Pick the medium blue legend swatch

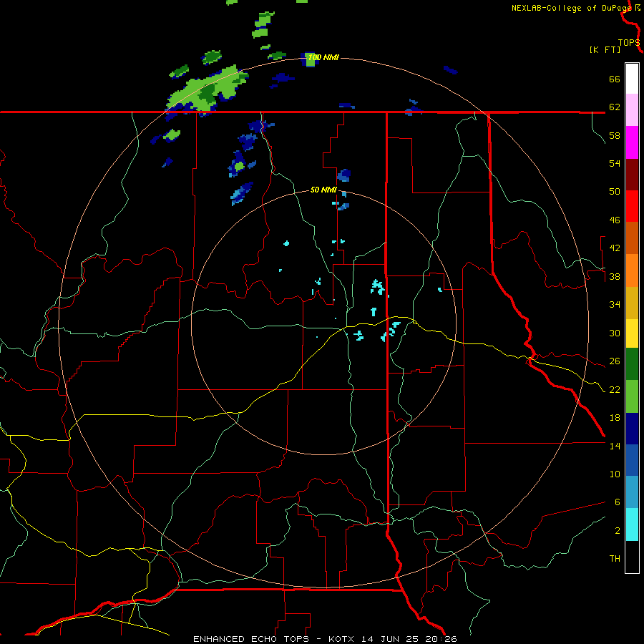(x=632, y=460)
